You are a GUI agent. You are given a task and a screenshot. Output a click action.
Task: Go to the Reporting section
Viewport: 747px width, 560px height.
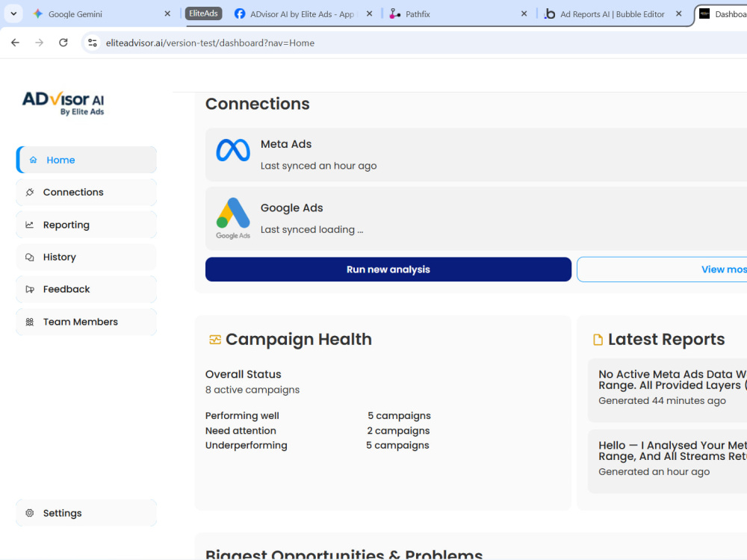click(x=87, y=225)
